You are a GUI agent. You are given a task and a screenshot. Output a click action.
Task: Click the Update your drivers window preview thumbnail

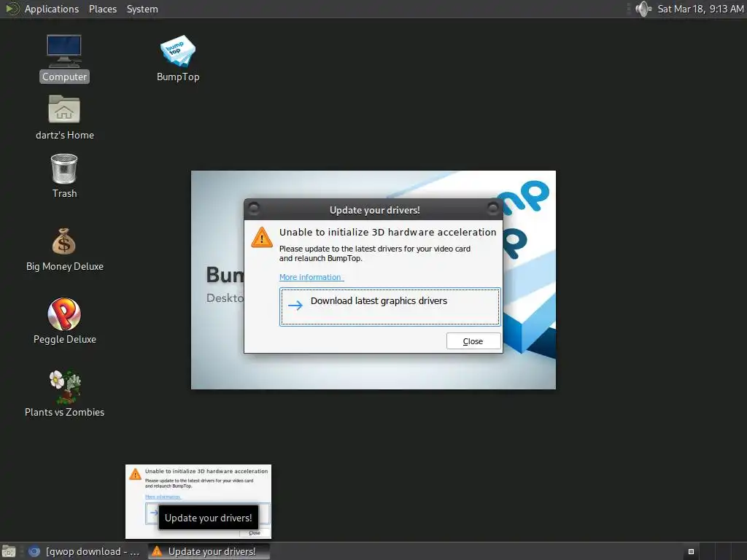(198, 502)
